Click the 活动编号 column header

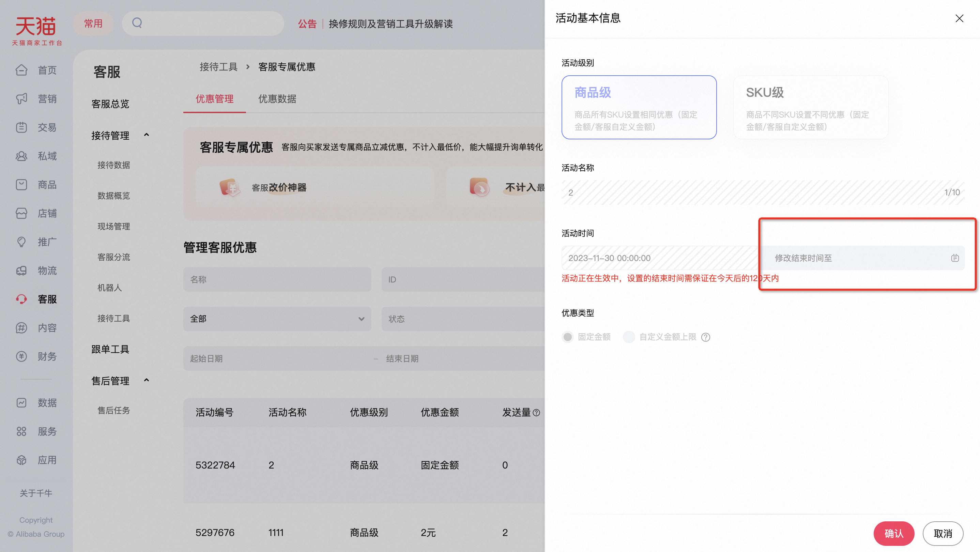(x=215, y=412)
